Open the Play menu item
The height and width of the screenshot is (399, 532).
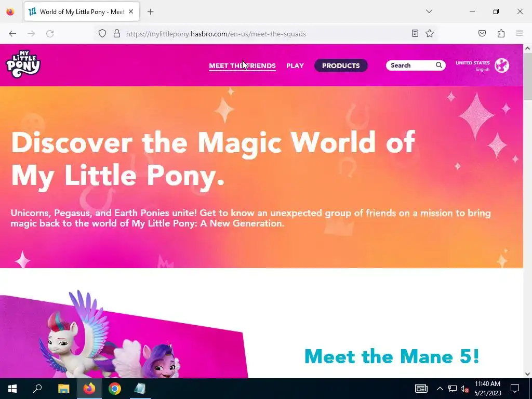[x=295, y=66]
